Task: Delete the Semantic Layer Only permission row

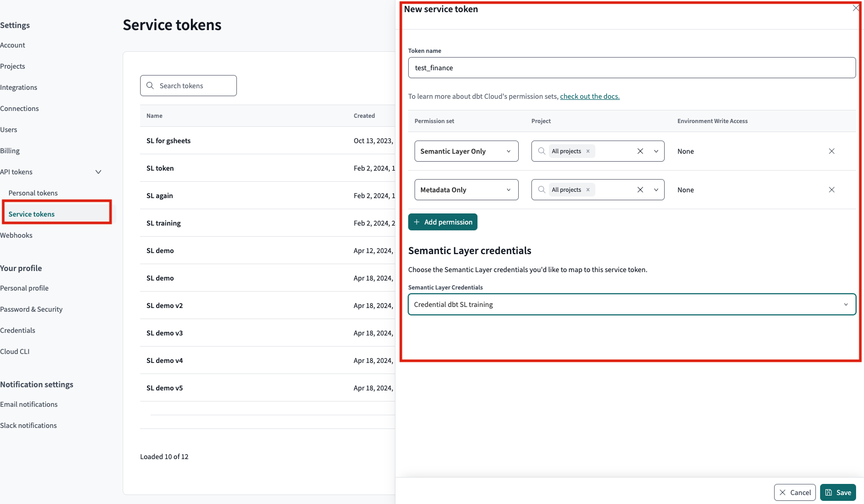Action: 831,151
